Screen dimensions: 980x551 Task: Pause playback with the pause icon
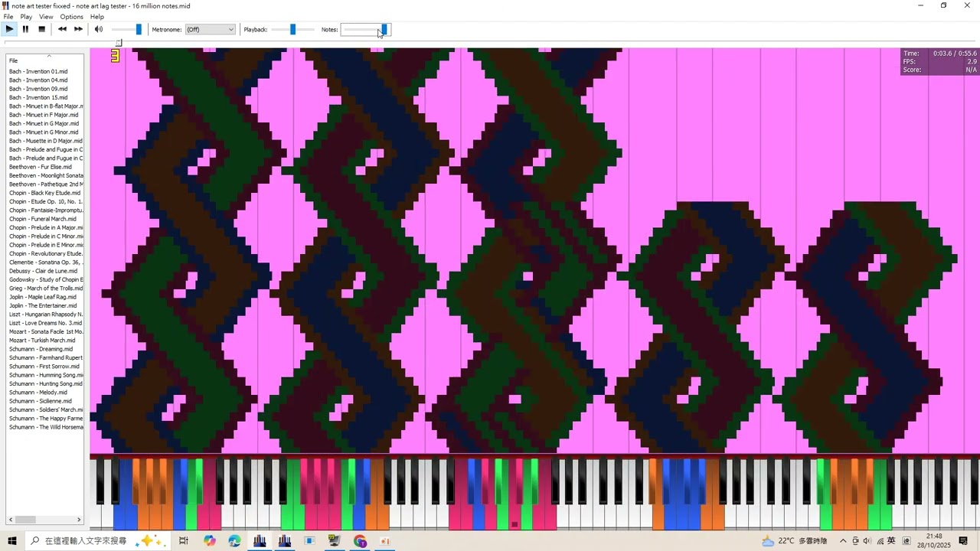tap(25, 29)
